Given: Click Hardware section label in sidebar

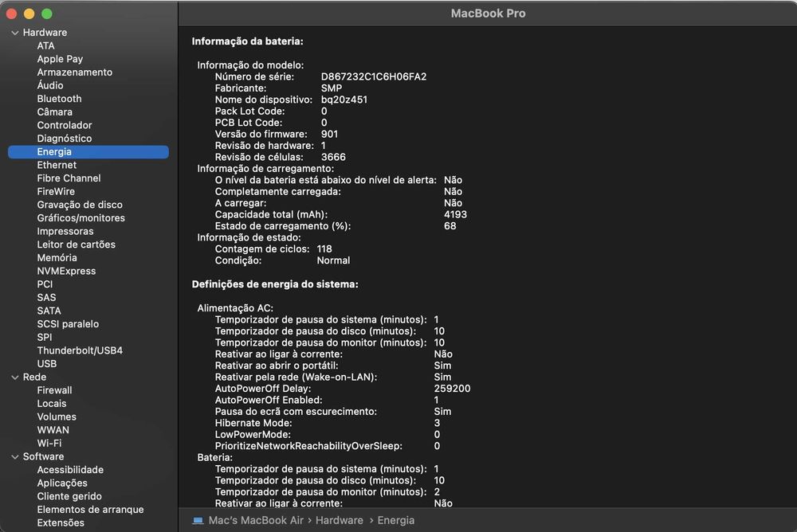Looking at the screenshot, I should click(45, 33).
